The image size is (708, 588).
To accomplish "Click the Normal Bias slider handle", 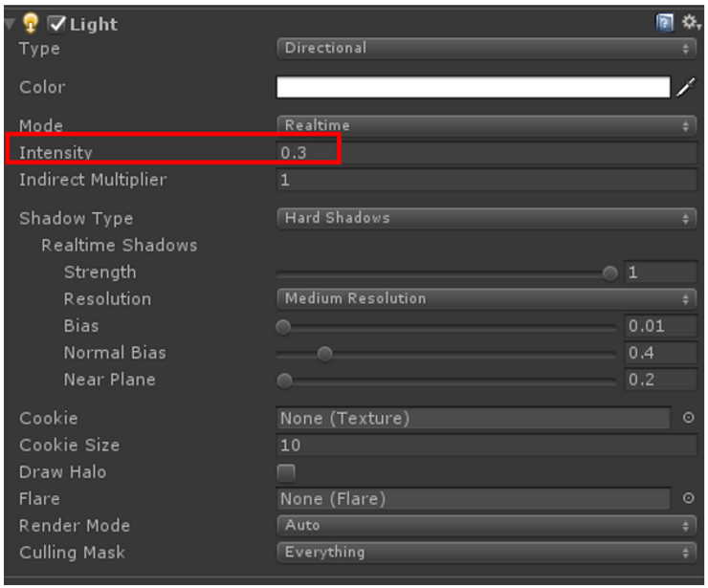I will (x=324, y=354).
